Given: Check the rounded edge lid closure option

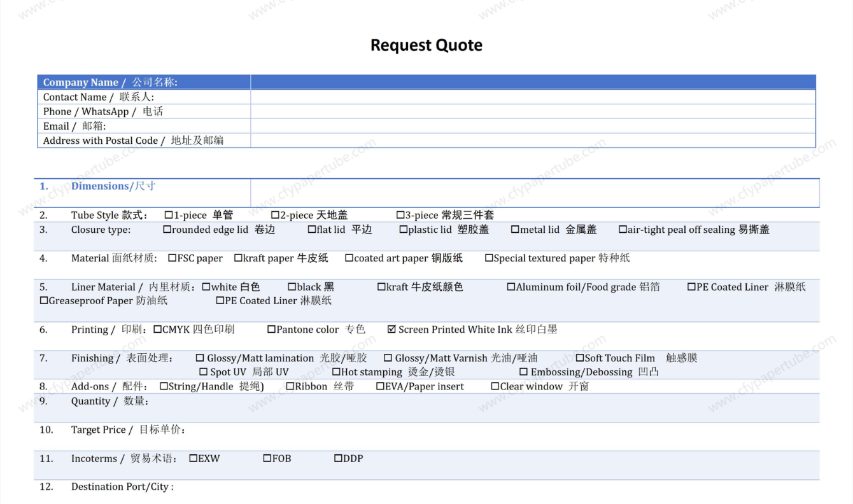Looking at the screenshot, I should [x=167, y=230].
